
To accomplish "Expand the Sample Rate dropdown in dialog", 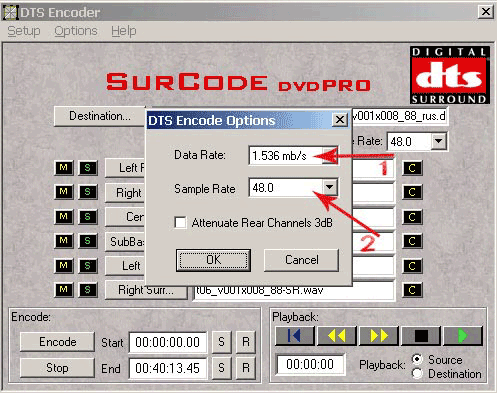I will click(330, 187).
